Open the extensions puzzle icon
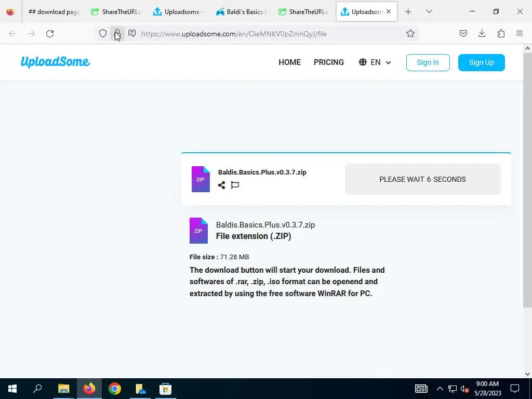 (501, 33)
